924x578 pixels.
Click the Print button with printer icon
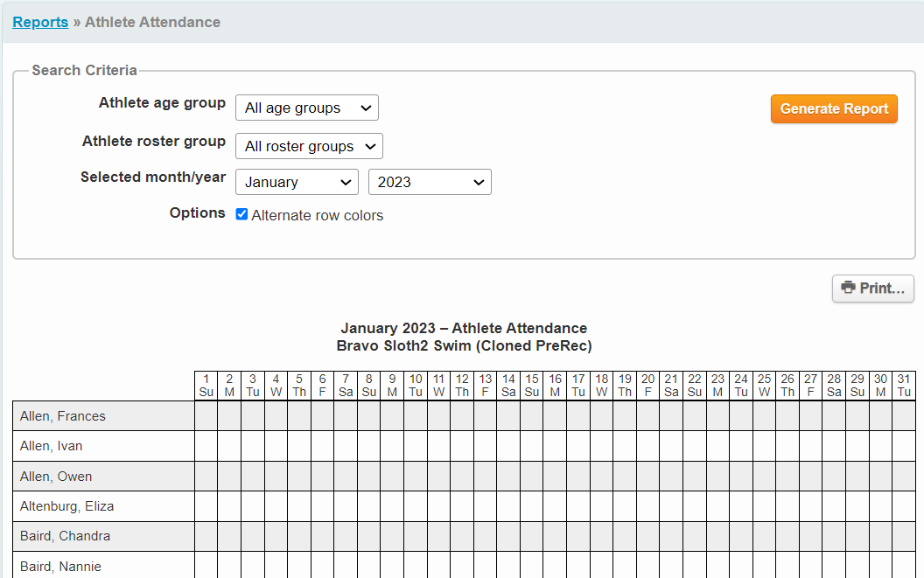click(872, 288)
